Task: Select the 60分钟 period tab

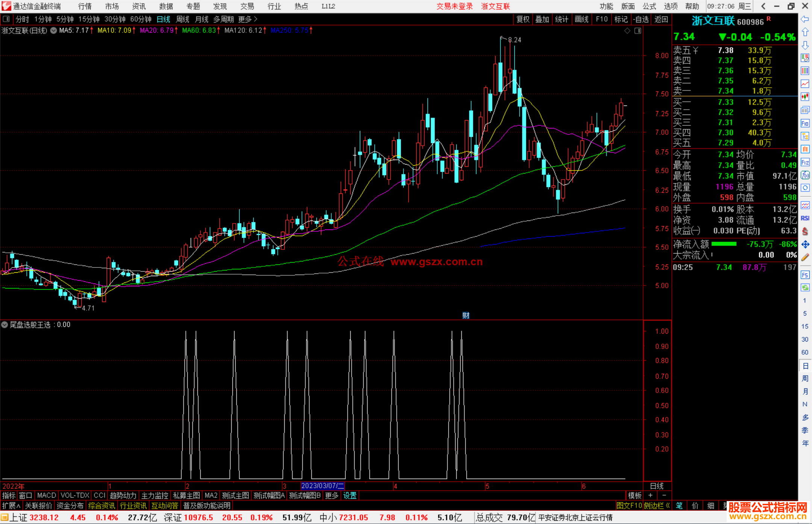Action: [x=141, y=19]
